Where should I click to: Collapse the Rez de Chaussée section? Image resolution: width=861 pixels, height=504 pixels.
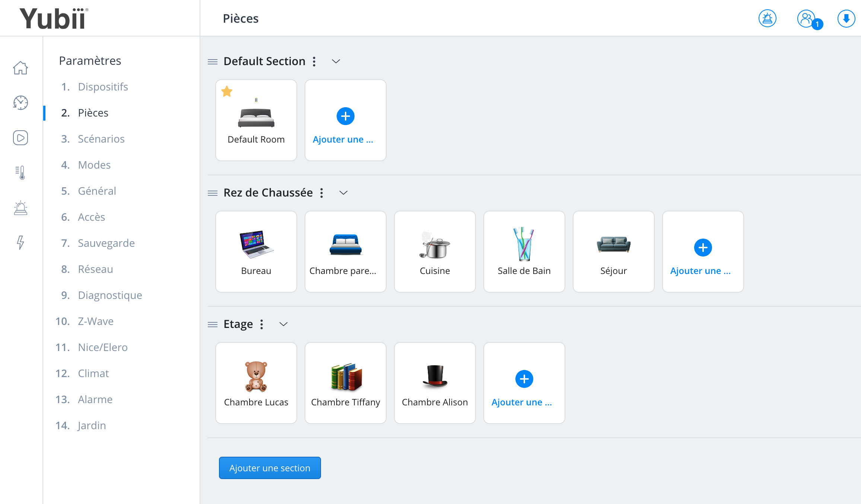tap(343, 193)
